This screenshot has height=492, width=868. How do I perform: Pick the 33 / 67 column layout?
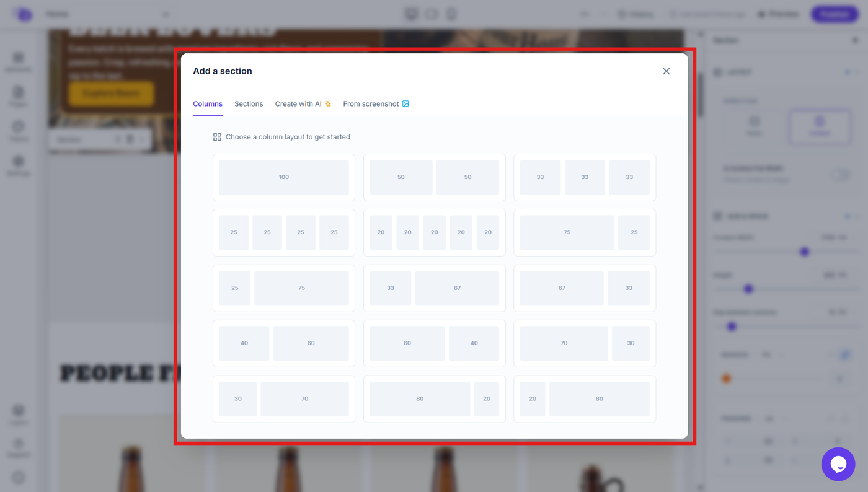(435, 288)
